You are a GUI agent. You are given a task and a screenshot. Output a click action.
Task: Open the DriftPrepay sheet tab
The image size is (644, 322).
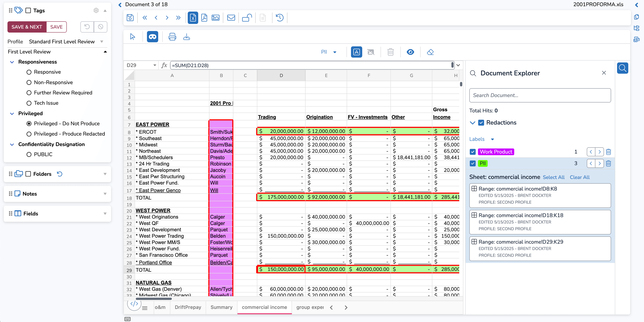[188, 307]
